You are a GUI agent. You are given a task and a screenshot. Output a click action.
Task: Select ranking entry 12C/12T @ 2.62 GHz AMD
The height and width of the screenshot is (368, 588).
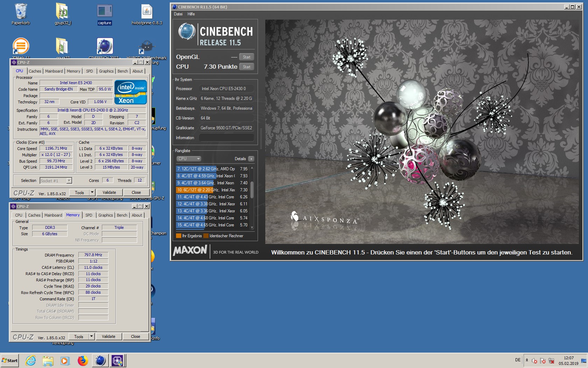(x=212, y=169)
